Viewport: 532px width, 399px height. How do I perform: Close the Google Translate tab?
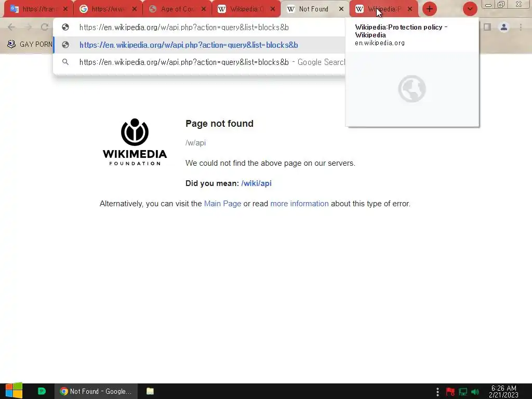pos(65,9)
